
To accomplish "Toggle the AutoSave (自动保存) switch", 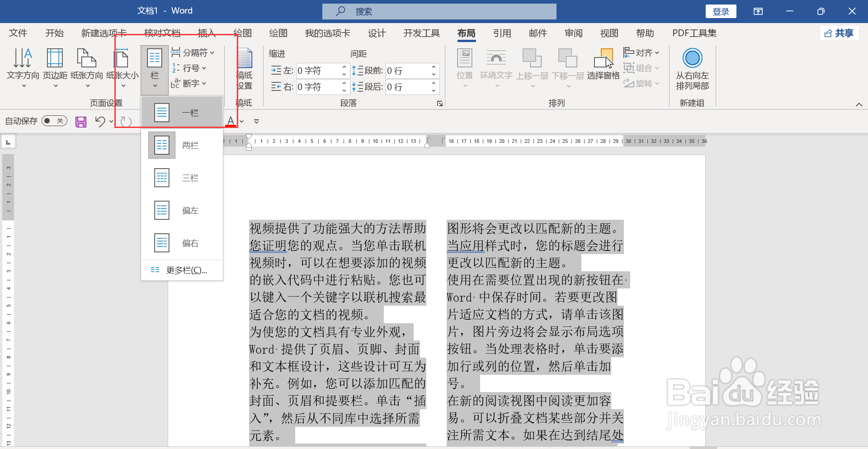I will [54, 121].
